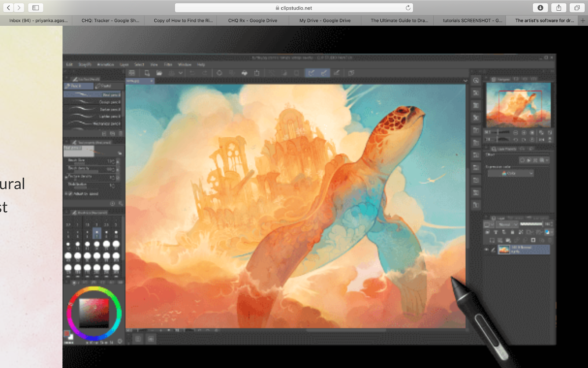
Task: Open the Window menu
Action: (x=184, y=64)
